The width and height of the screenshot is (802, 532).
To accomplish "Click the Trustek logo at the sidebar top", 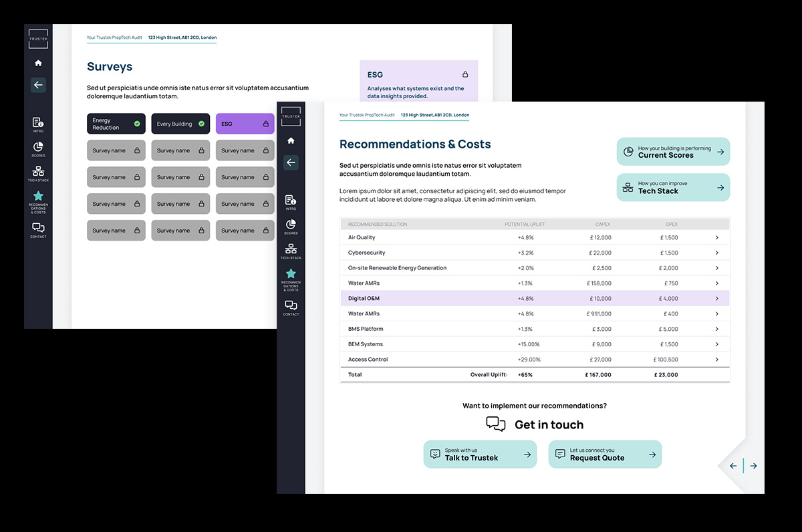I will click(291, 116).
